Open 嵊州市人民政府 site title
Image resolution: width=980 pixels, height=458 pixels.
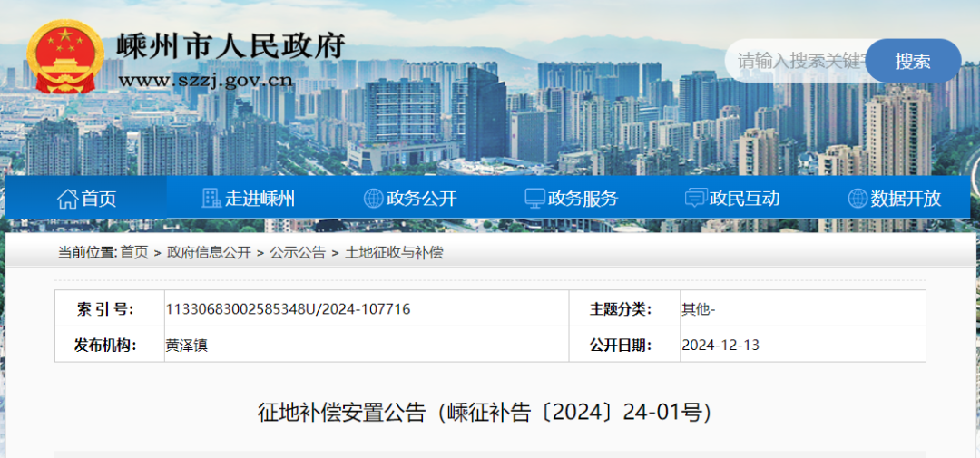click(x=231, y=45)
